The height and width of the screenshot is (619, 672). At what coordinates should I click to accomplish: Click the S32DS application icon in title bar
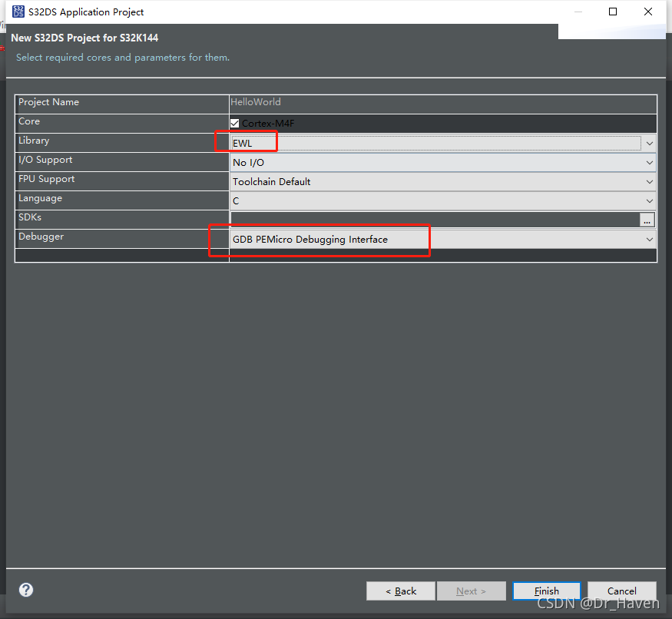point(18,12)
